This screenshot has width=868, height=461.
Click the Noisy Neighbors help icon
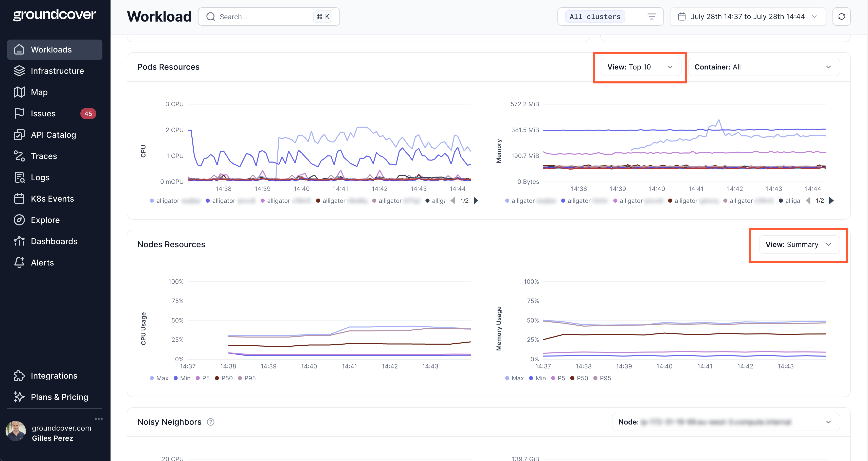[x=211, y=422]
